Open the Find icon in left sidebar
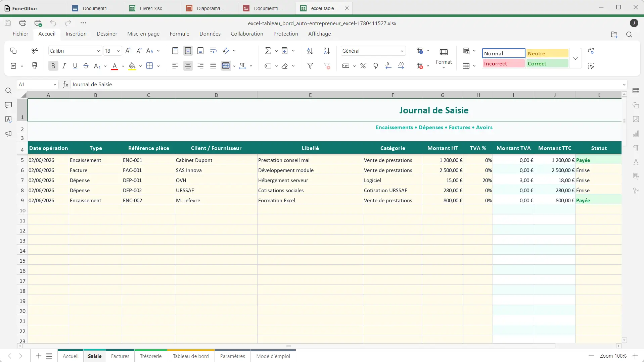Viewport: 644px width, 362px height. (8, 91)
